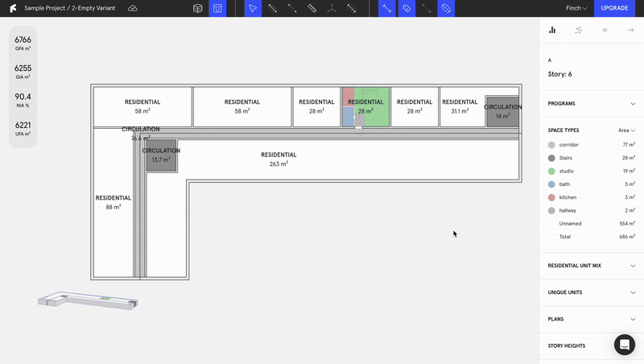Open the eye visibility tab
Screen dimensions: 644x364
[x=605, y=30]
